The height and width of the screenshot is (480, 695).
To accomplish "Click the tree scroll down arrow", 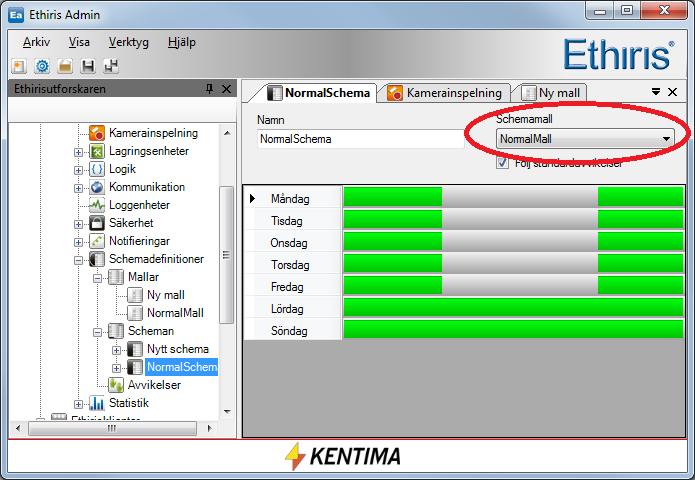I will pyautogui.click(x=227, y=412).
